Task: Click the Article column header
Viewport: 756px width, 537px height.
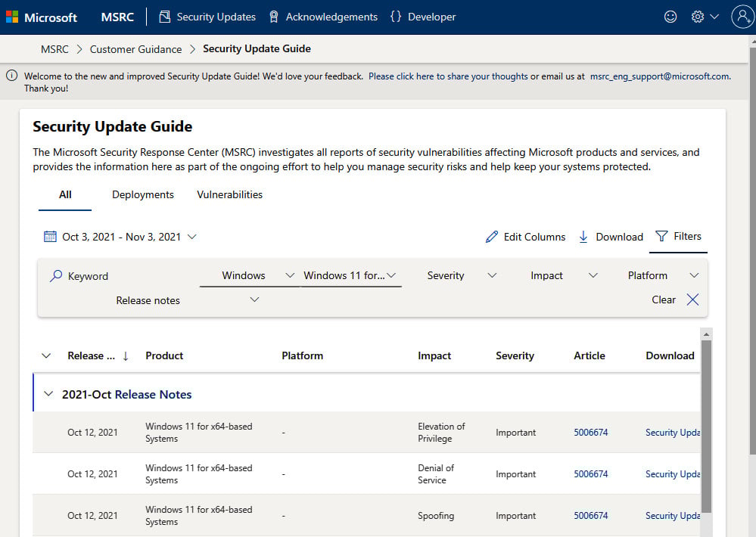Action: pos(590,355)
